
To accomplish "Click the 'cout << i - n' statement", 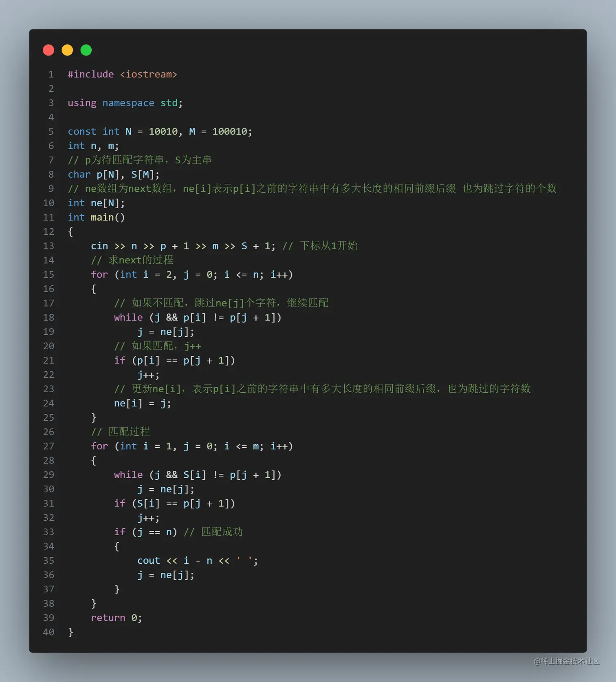I will point(198,561).
